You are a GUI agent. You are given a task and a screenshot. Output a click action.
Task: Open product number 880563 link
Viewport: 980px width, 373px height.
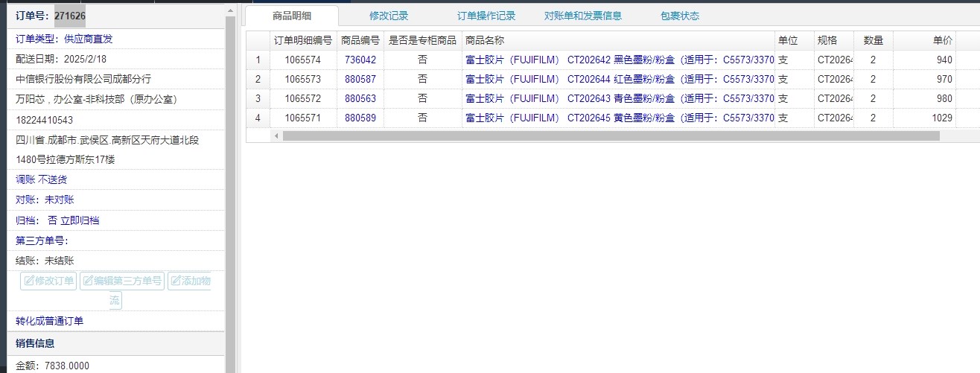click(360, 98)
